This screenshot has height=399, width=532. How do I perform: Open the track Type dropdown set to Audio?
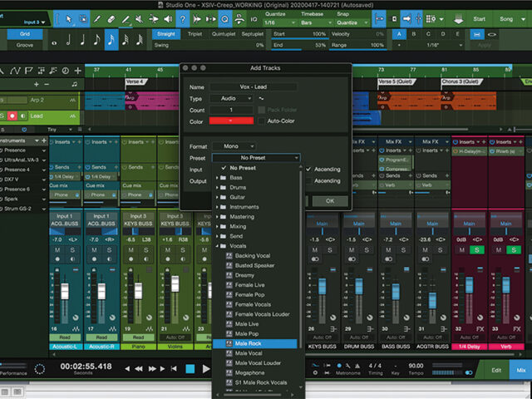[x=229, y=97]
